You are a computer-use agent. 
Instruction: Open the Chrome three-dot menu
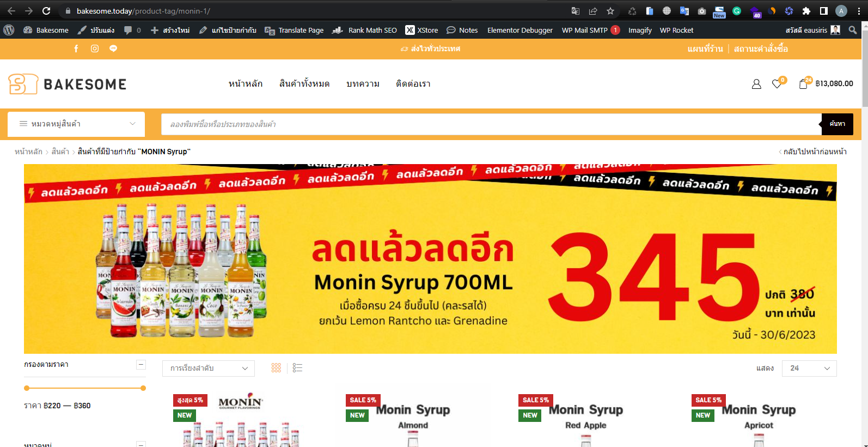(859, 11)
